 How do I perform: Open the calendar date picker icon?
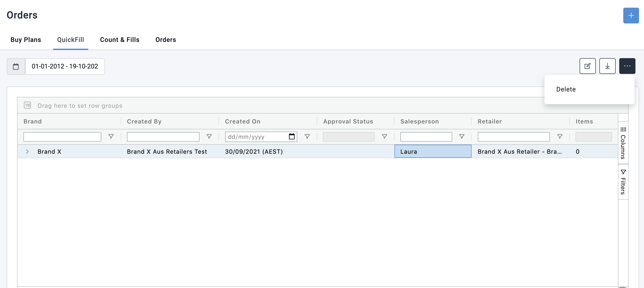(x=16, y=66)
